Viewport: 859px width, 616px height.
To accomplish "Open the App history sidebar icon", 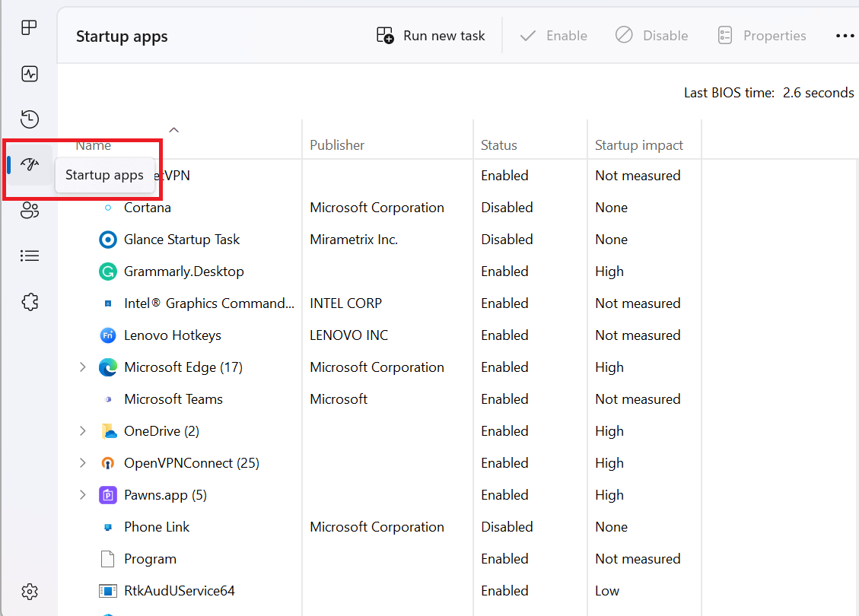I will (30, 119).
